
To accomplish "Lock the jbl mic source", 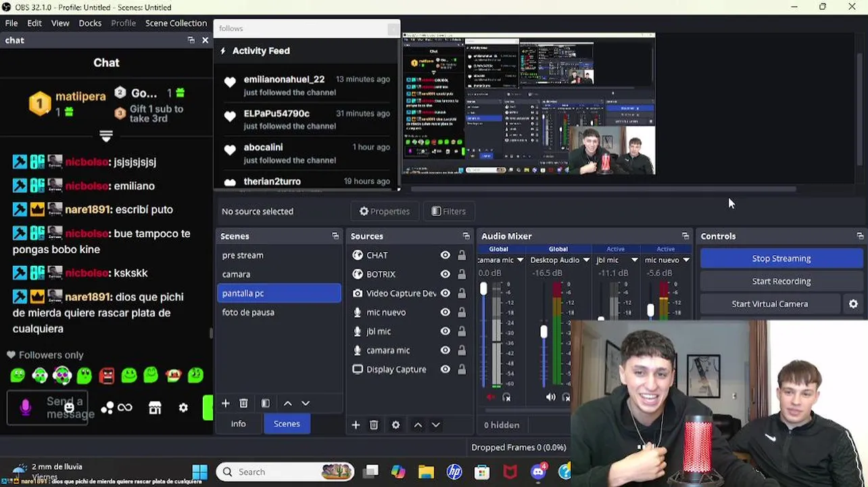I will point(462,331).
